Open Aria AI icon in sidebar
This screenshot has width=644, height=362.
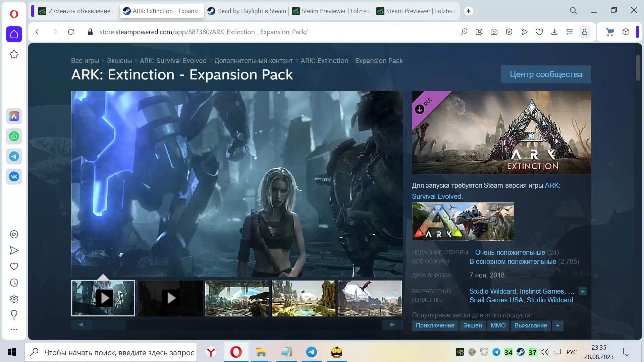click(x=14, y=116)
